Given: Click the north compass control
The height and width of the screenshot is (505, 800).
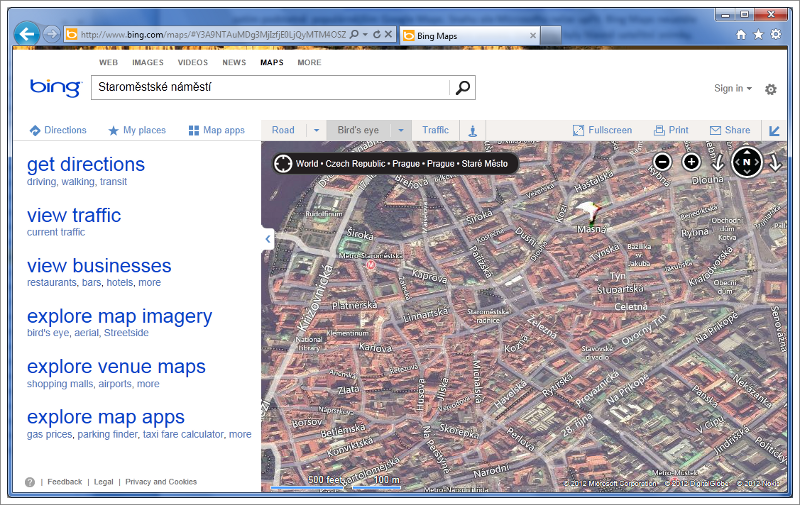Looking at the screenshot, I should [x=746, y=162].
